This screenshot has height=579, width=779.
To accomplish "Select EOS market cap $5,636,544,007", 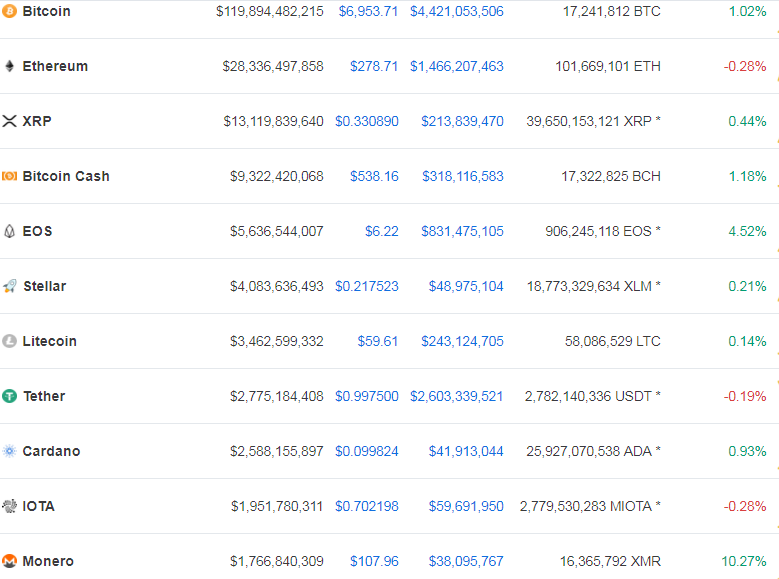I will click(x=277, y=231).
